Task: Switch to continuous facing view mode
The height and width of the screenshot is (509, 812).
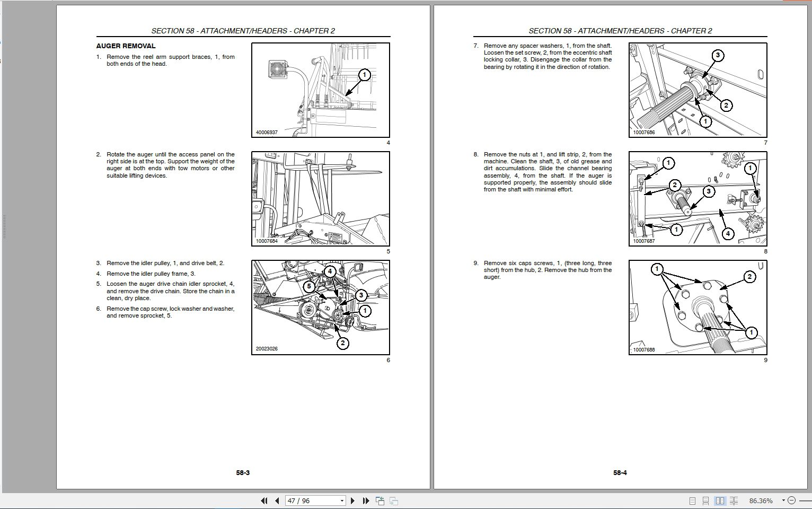Action: (x=734, y=501)
